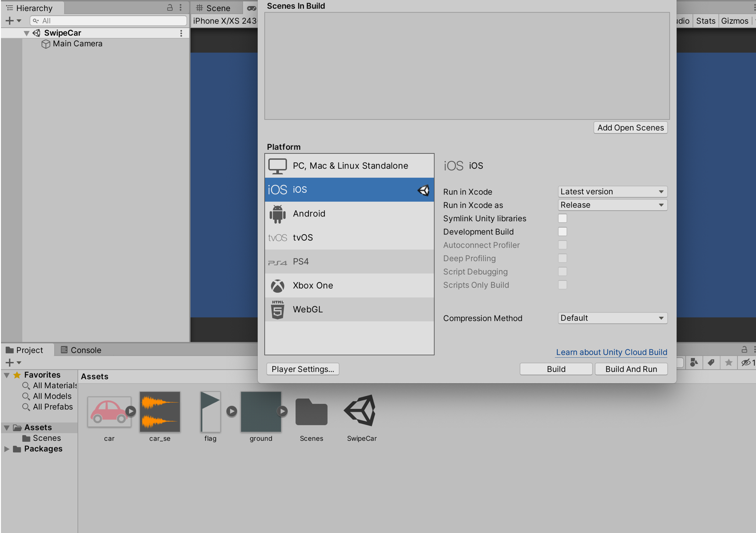Select All Models saved search
The width and height of the screenshot is (756, 533).
pos(47,396)
